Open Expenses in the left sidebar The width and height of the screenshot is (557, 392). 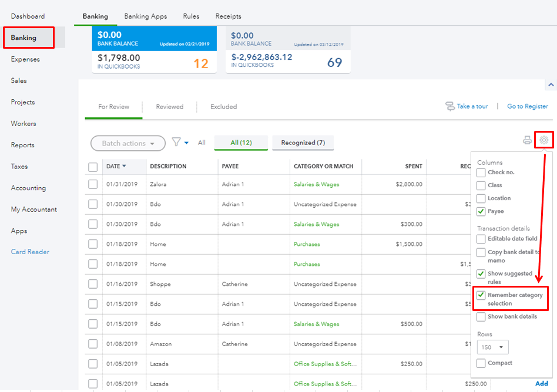25,59
